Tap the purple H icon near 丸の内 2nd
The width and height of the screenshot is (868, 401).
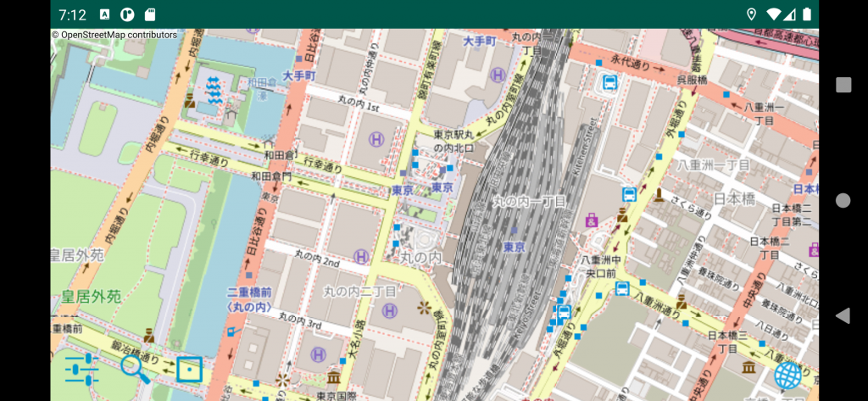[x=361, y=255]
